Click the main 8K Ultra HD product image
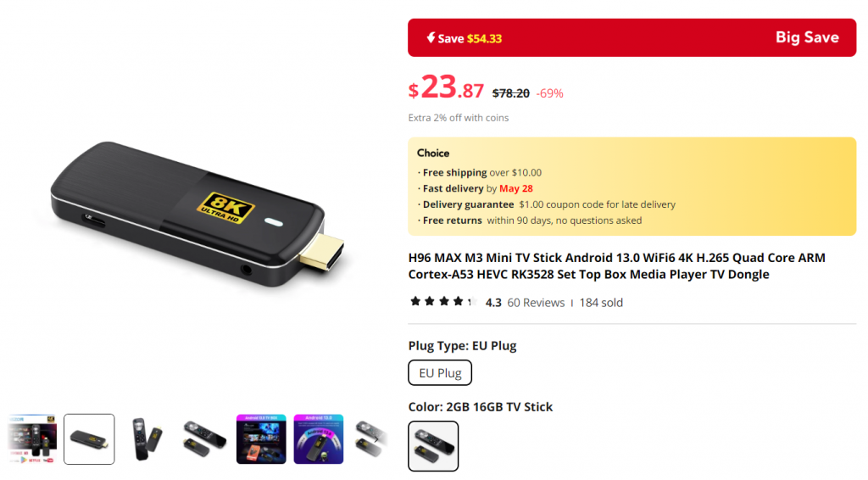Screen dimensions: 868x480 [197, 215]
